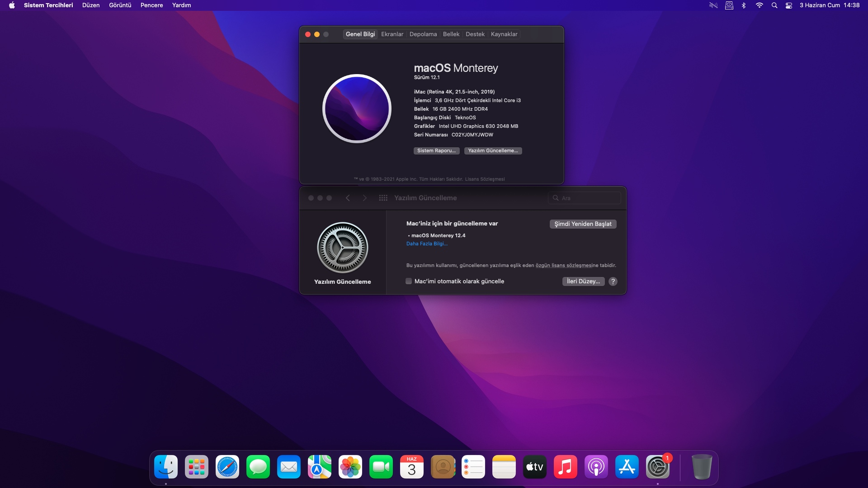
Task: Open Control Center from menu bar
Action: [789, 5]
